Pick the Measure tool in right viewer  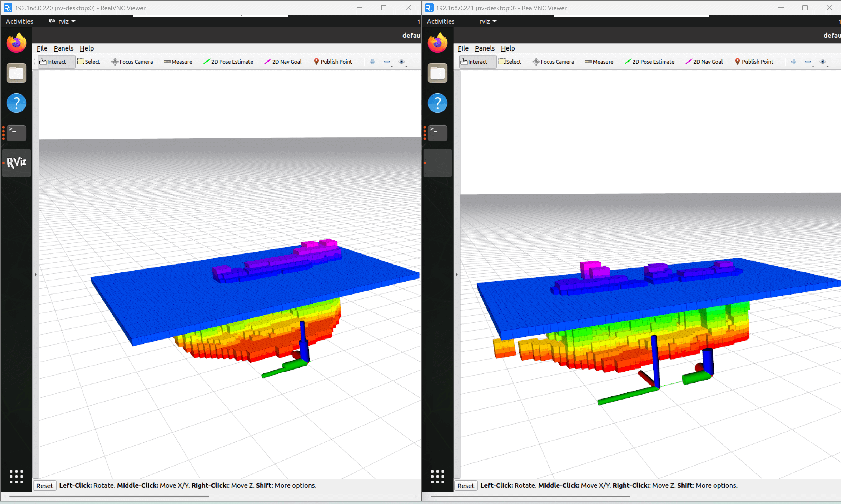[x=599, y=62]
